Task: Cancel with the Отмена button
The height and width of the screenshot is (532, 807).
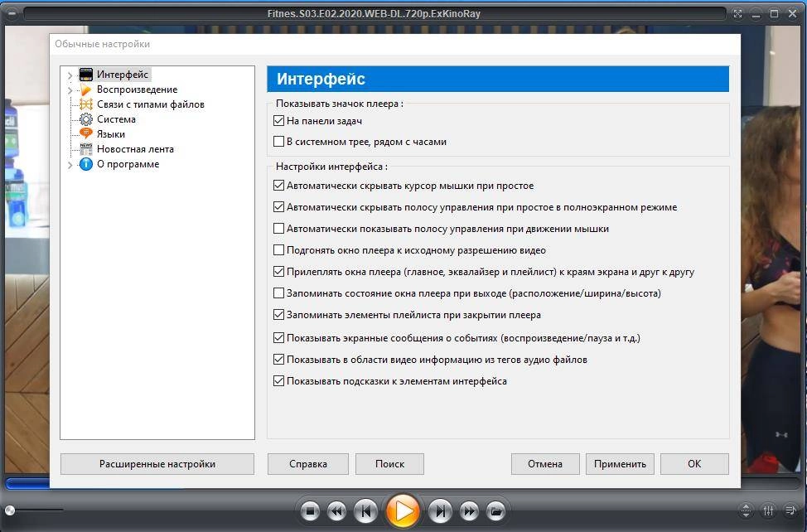Action: pos(545,464)
